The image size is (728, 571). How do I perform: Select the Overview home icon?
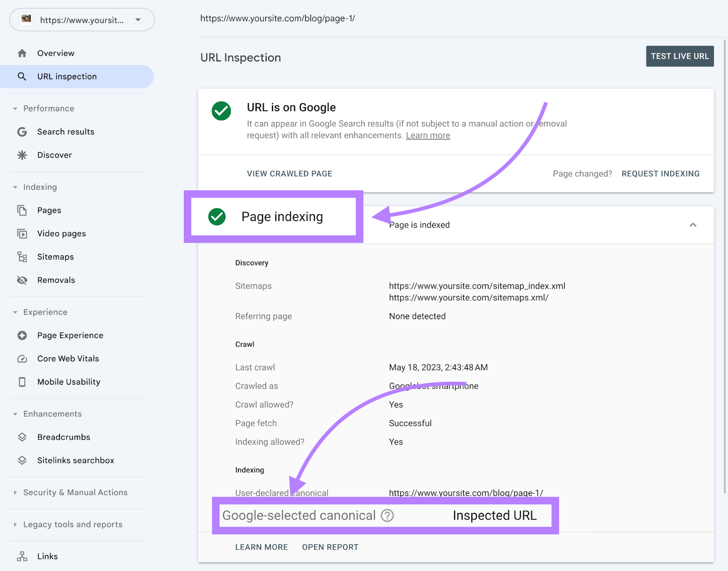pos(22,53)
